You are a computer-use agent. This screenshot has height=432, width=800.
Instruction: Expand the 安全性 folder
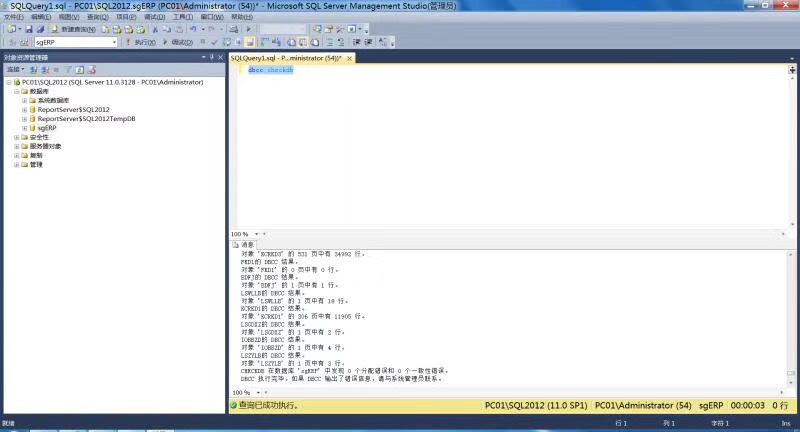[17, 137]
